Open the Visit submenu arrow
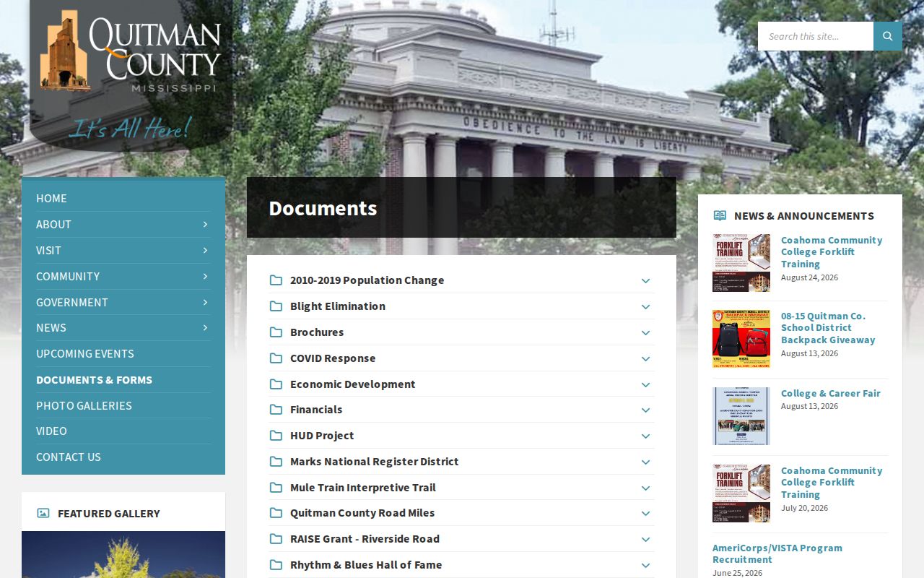 [205, 250]
